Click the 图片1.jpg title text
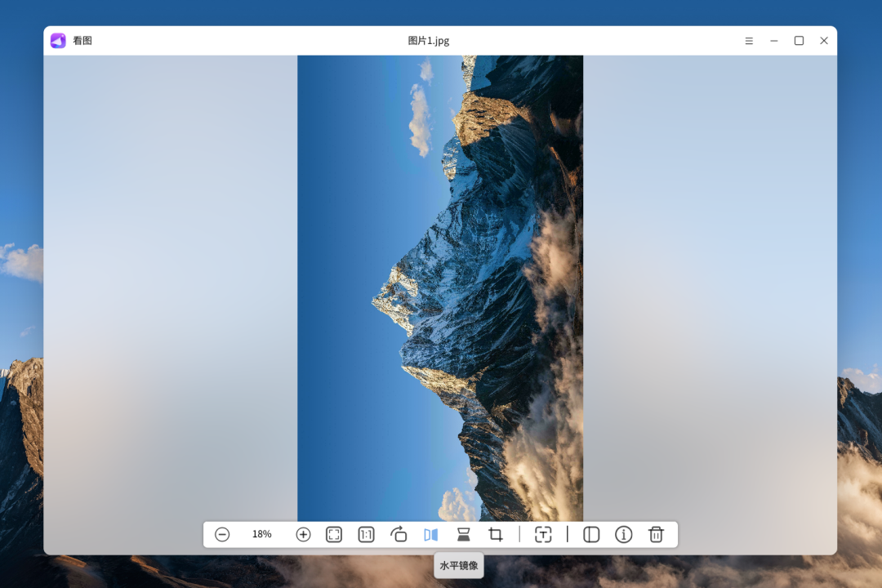This screenshot has width=882, height=588. point(429,41)
